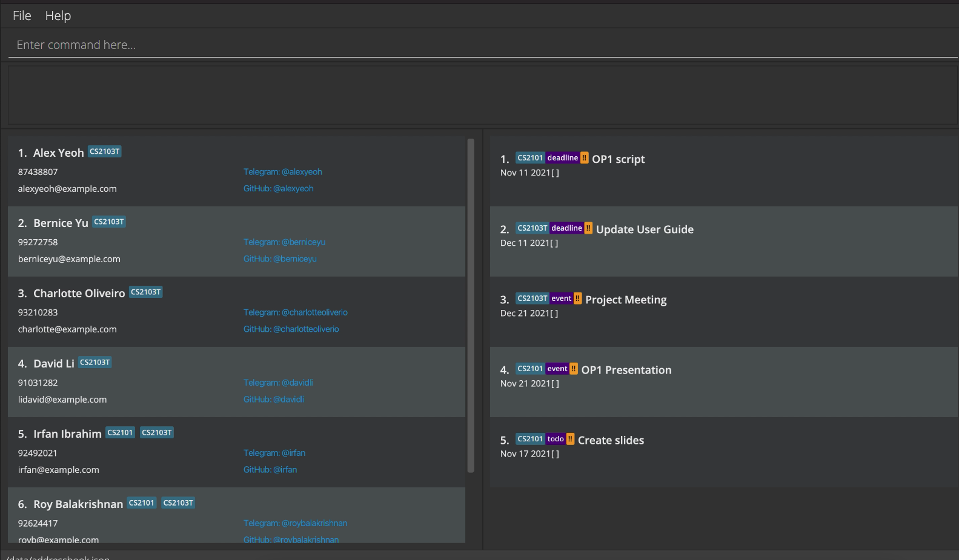This screenshot has width=959, height=560.
Task: Click the CS2101 tag on OP1 Presentation
Action: point(530,369)
